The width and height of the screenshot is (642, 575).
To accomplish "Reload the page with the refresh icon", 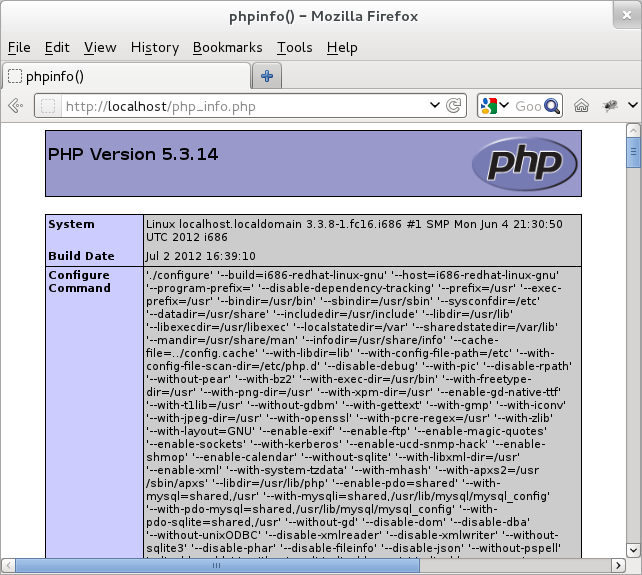I will 454,106.
